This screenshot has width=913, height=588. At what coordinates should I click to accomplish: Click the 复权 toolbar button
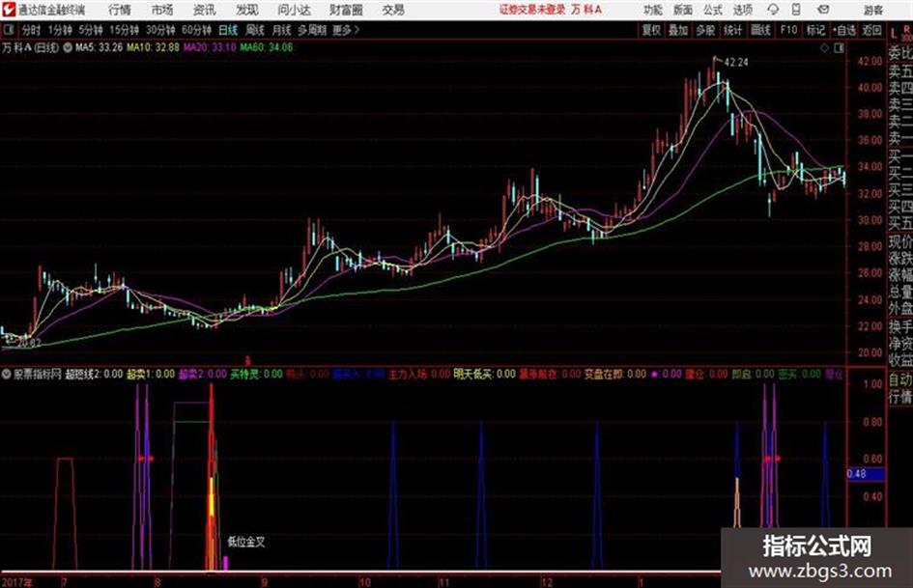pyautogui.click(x=651, y=30)
